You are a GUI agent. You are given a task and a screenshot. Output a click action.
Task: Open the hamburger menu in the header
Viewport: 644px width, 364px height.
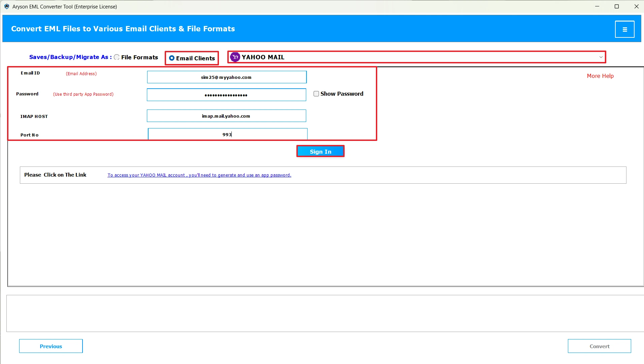coord(624,29)
